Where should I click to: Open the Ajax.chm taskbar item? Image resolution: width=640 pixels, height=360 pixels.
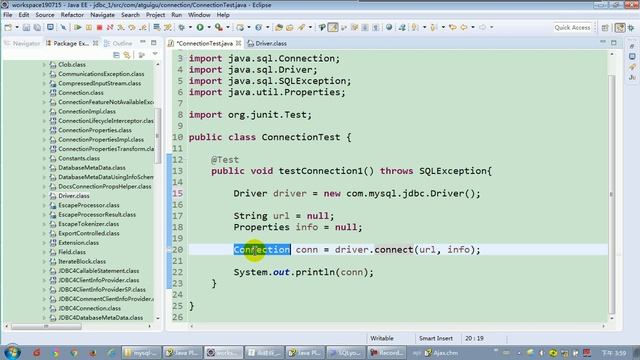tap(442, 353)
